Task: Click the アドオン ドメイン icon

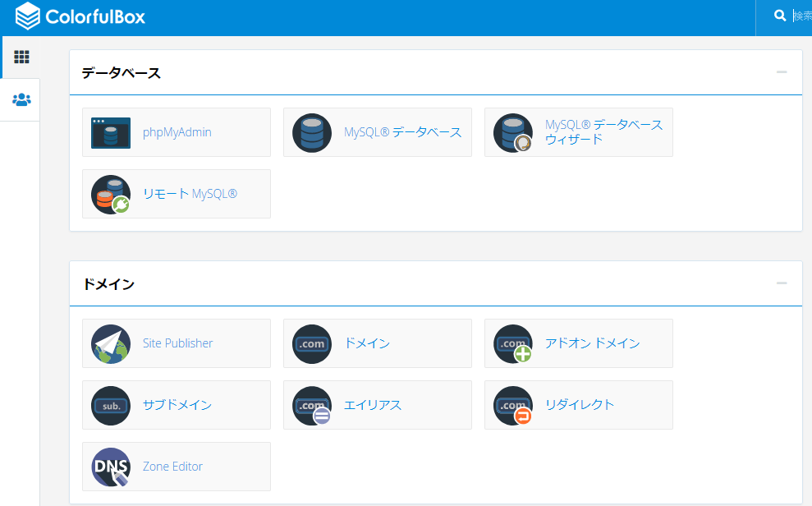Action: pyautogui.click(x=513, y=343)
